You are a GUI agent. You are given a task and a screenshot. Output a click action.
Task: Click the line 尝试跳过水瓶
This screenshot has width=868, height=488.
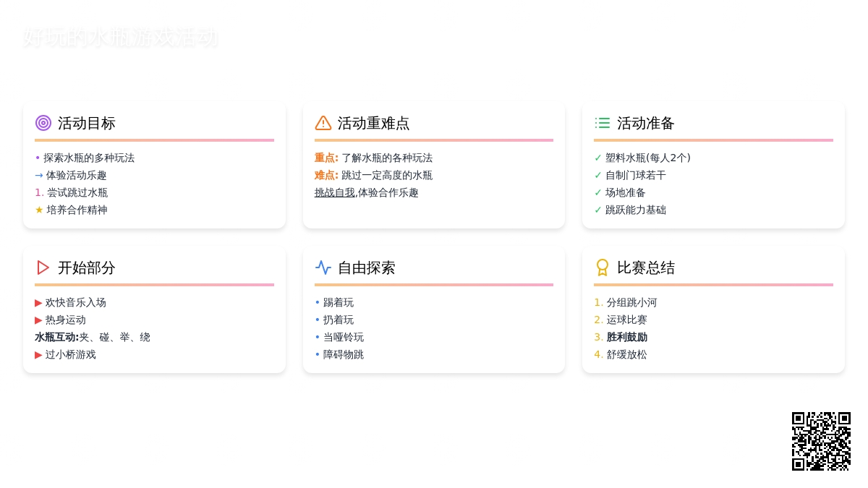77,192
